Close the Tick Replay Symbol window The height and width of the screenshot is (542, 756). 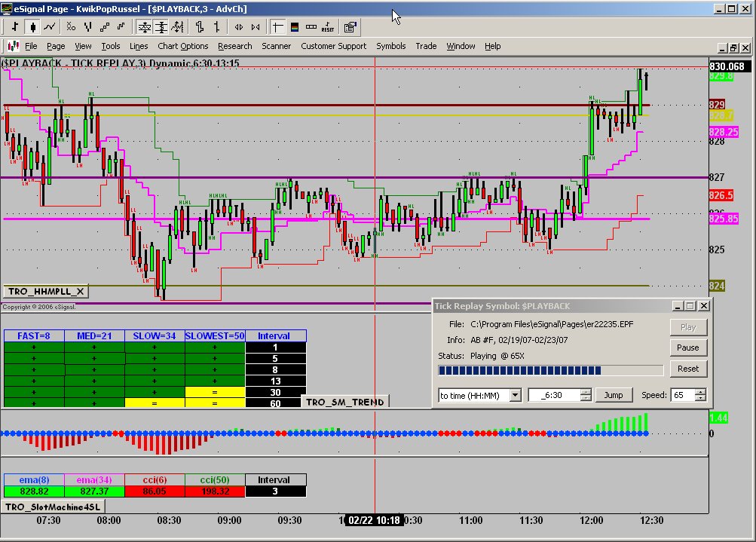tap(704, 306)
